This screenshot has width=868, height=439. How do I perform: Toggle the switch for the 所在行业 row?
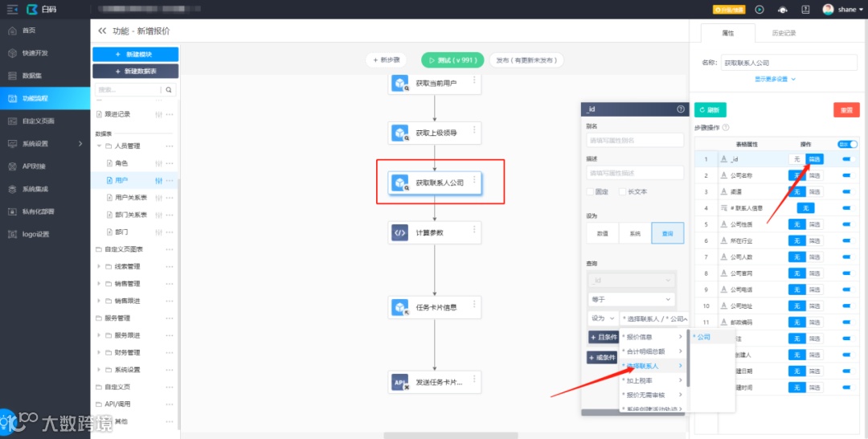click(849, 241)
